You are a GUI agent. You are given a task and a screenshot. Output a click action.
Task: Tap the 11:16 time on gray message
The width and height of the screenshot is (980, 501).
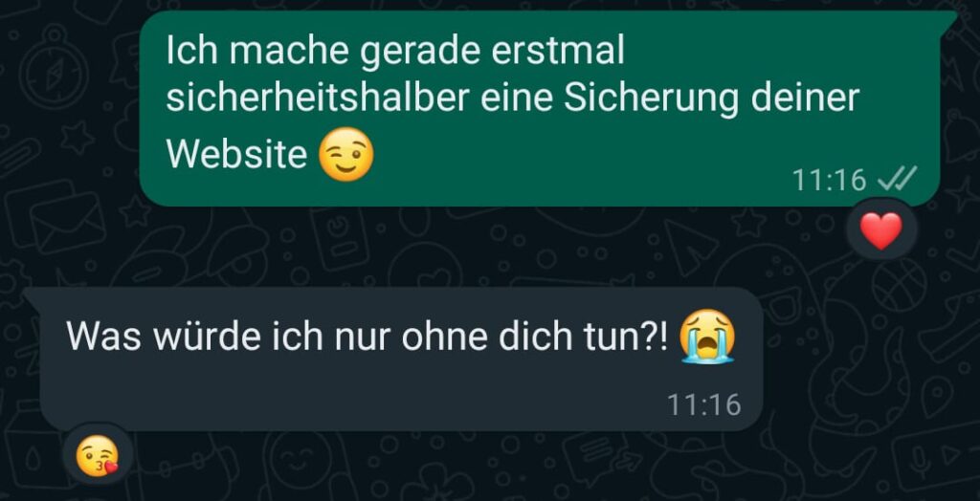point(703,404)
